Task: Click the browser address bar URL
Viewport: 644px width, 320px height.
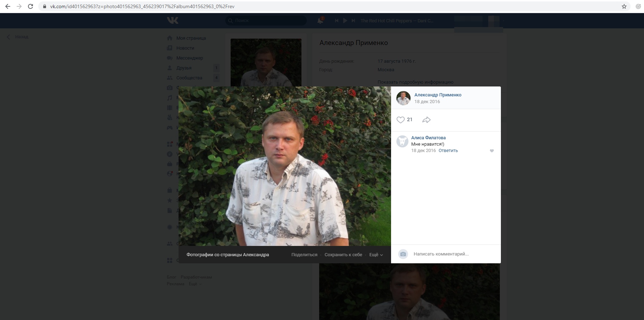Action: 142,6
